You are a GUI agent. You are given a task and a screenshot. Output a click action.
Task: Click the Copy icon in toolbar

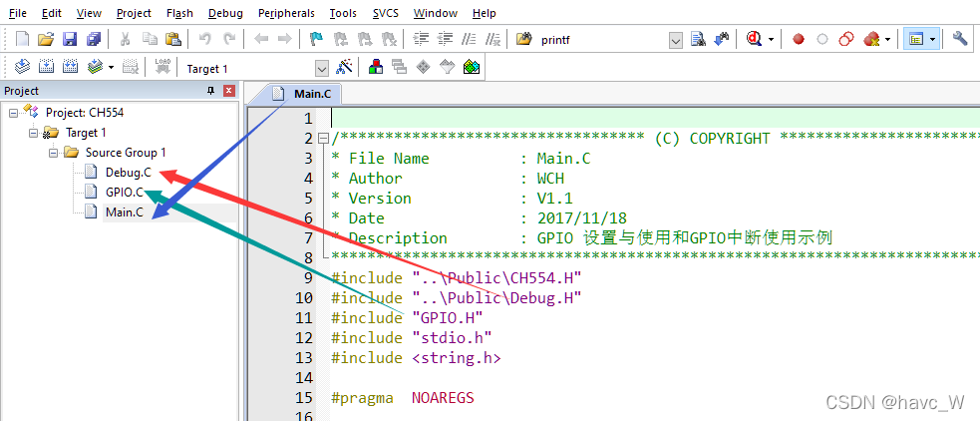pos(150,40)
